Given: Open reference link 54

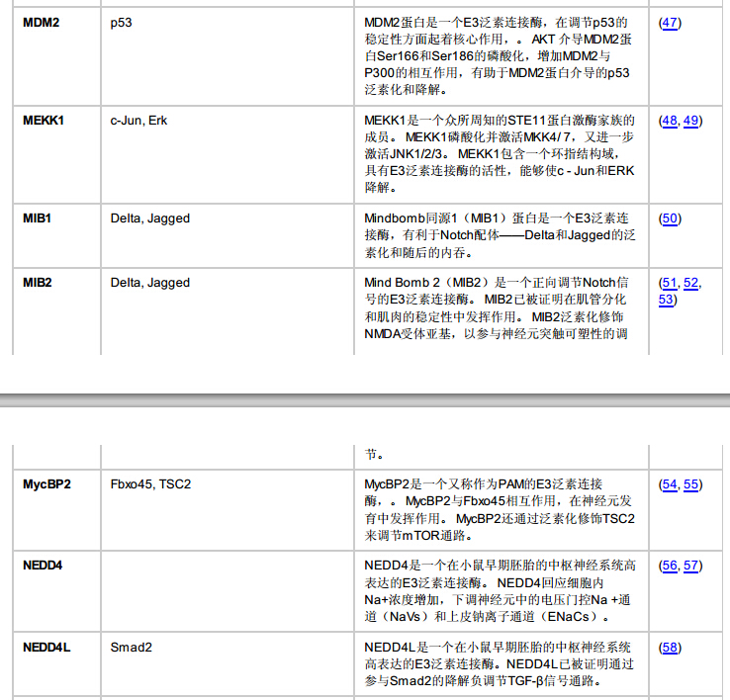Looking at the screenshot, I should coord(670,484).
